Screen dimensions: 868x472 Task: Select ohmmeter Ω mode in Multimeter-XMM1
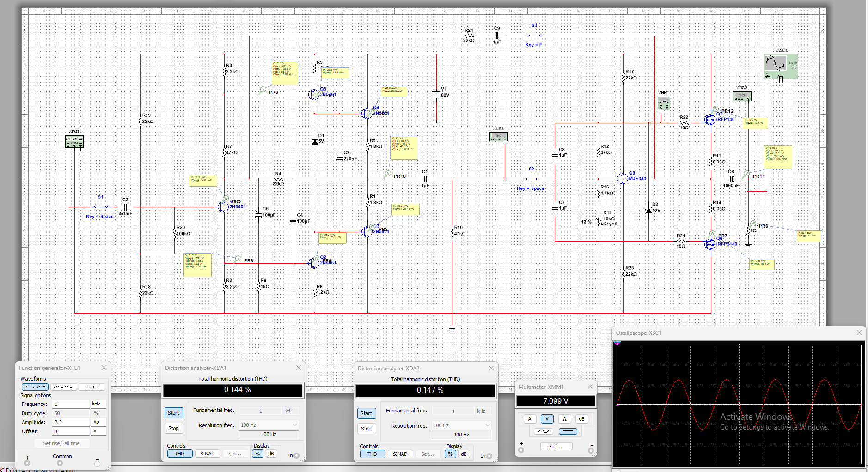pyautogui.click(x=564, y=419)
